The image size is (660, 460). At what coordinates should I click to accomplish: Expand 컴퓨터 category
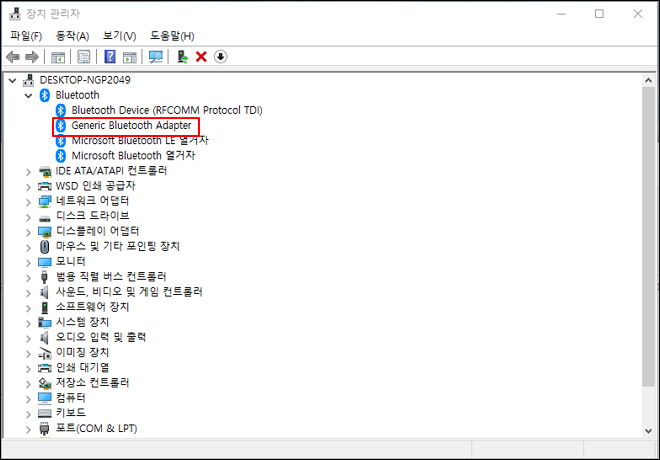[28, 399]
